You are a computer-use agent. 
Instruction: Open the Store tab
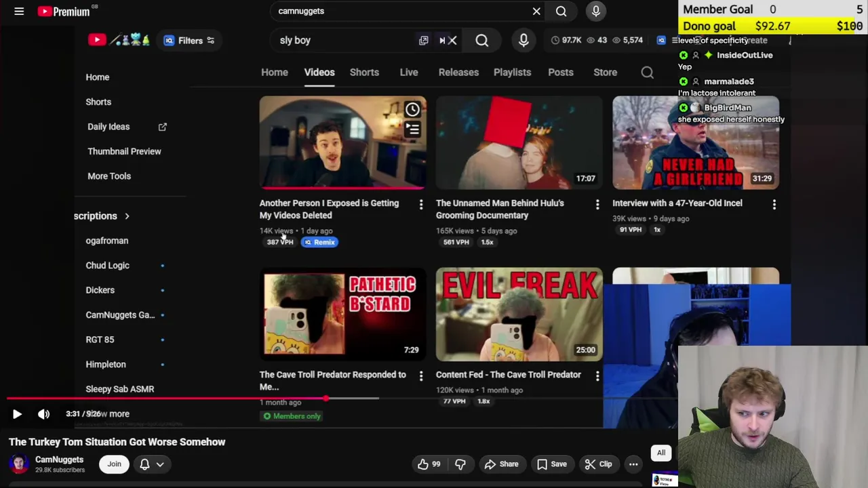606,72
